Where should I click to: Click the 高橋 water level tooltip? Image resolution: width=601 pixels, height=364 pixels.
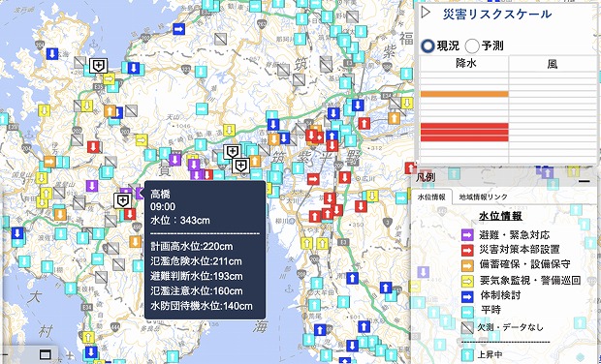206,250
